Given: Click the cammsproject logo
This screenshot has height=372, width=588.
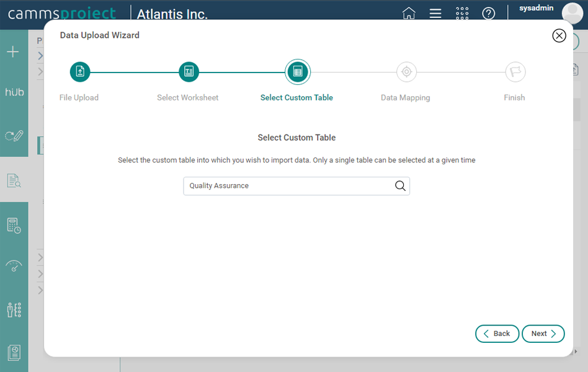Looking at the screenshot, I should point(62,14).
